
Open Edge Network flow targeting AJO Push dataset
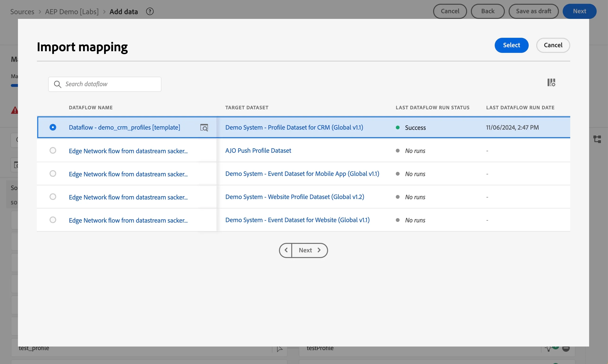[x=128, y=151]
